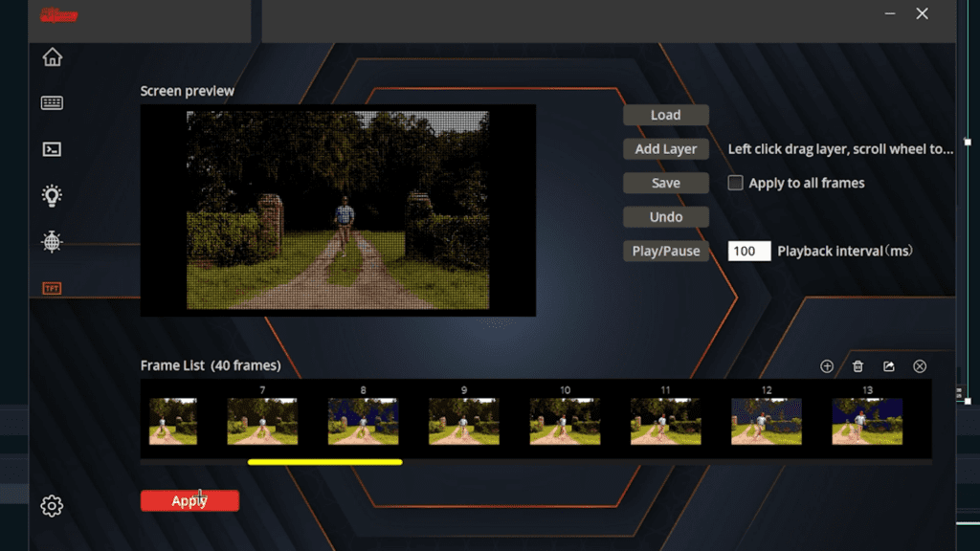Click the export frames icon

pos(889,366)
